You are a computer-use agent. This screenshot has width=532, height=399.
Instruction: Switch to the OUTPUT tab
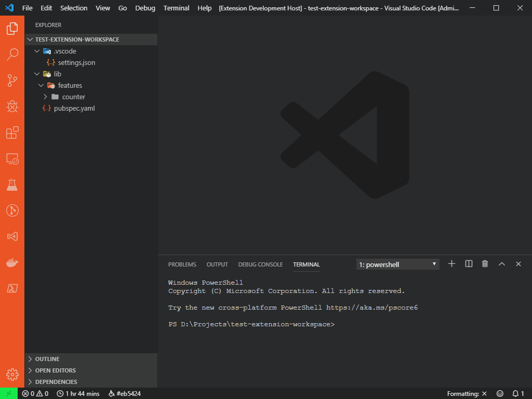coord(217,264)
